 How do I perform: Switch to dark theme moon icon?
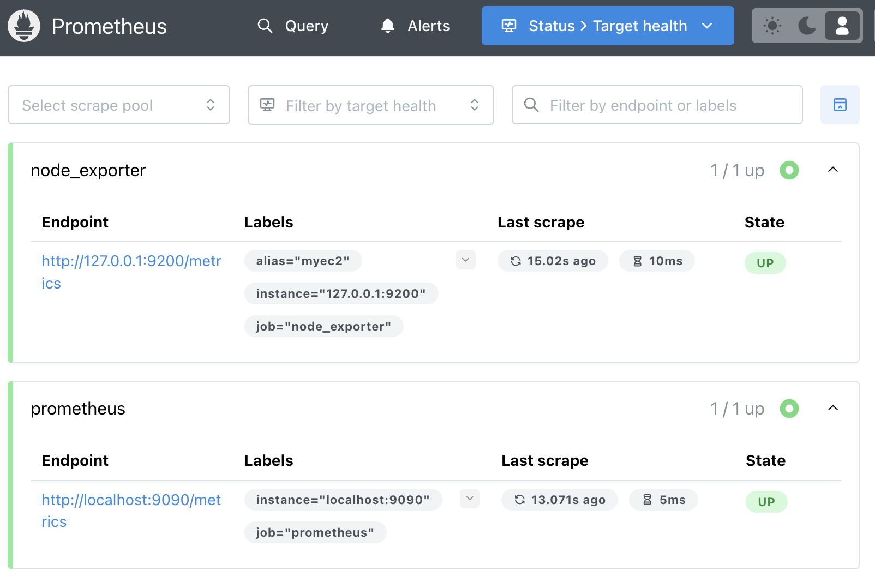click(x=807, y=26)
